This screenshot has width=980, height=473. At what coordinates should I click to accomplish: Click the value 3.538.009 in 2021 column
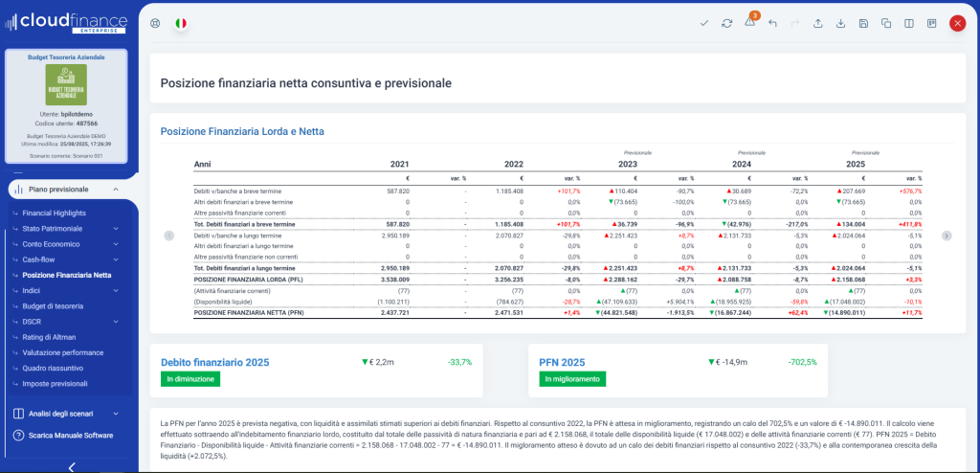395,280
